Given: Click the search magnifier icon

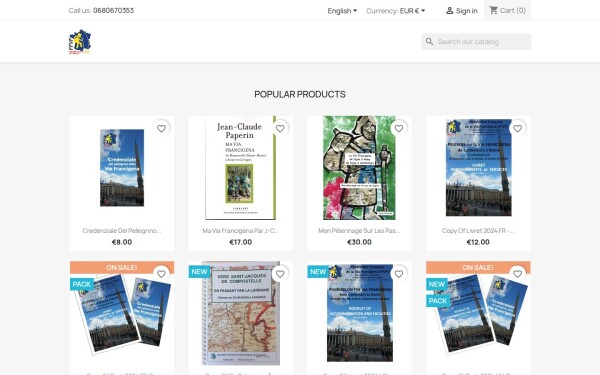Looking at the screenshot, I should pyautogui.click(x=429, y=42).
